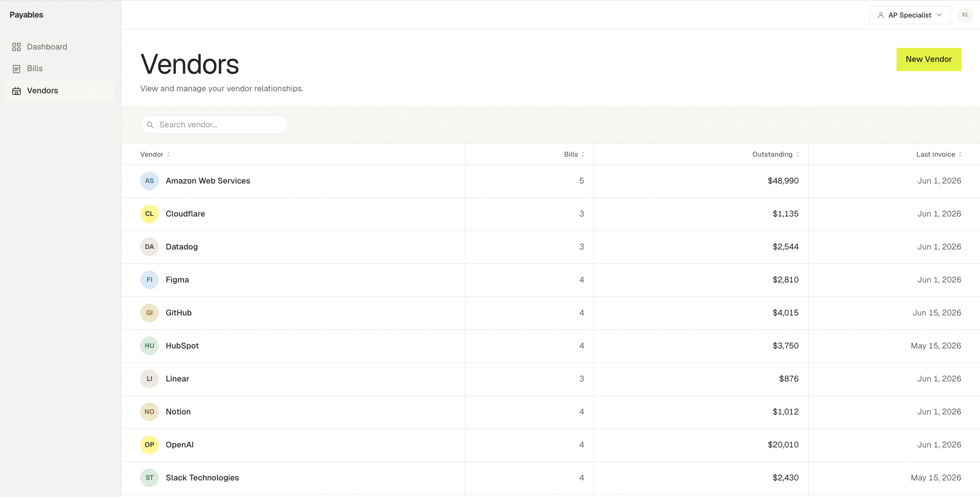Select the HU avatar for HubSpot
This screenshot has width=980, height=499.
[x=150, y=346]
